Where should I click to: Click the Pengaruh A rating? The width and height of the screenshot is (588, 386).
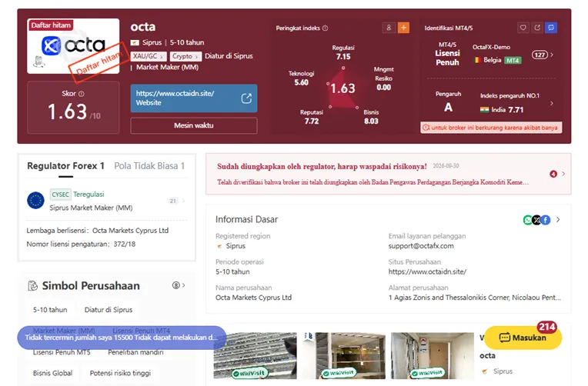pyautogui.click(x=448, y=102)
